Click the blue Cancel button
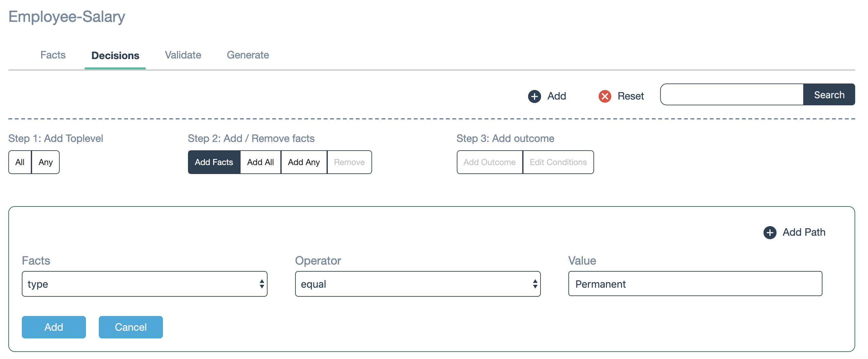The image size is (868, 359). coord(131,327)
